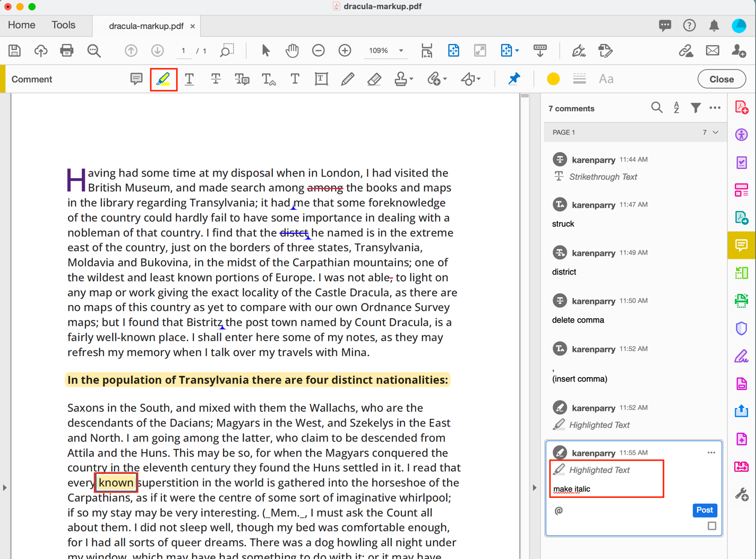Image resolution: width=756 pixels, height=559 pixels.
Task: Open the Tools tab
Action: (63, 25)
